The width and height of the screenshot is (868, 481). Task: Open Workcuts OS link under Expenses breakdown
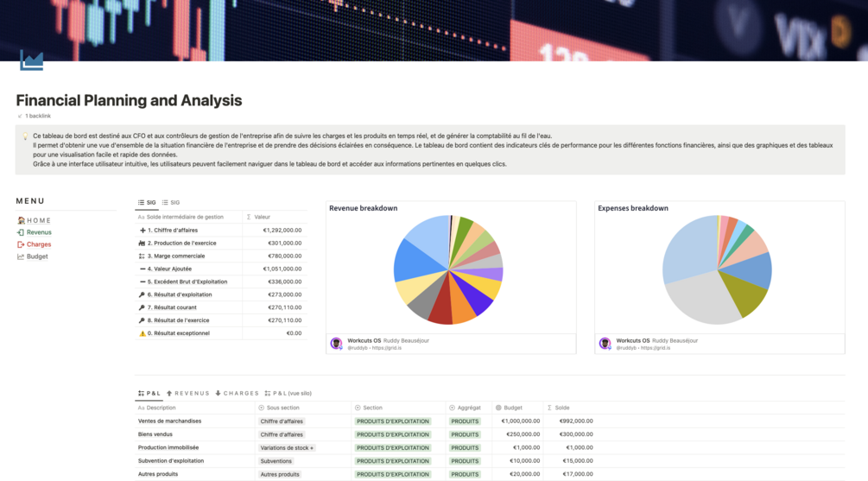pyautogui.click(x=633, y=340)
